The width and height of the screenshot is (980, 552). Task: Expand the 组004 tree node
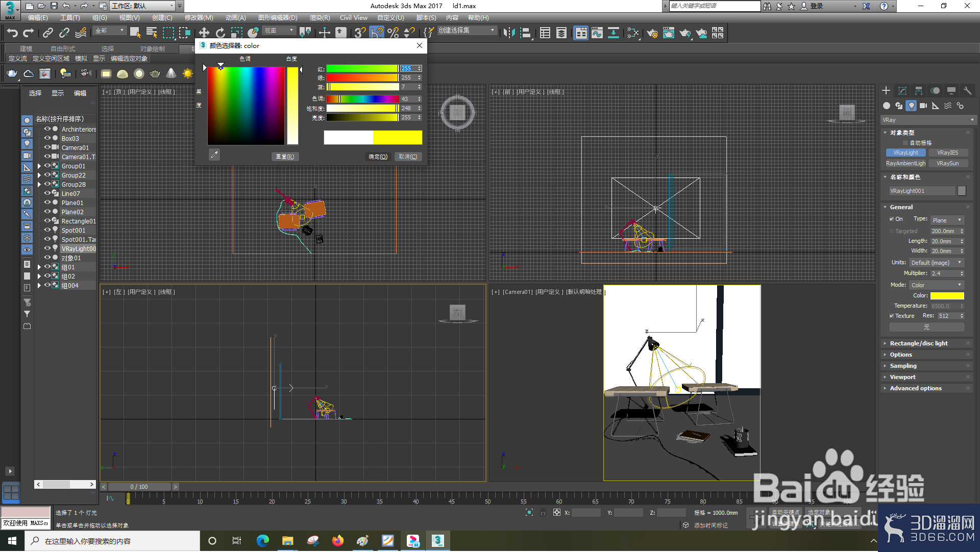pyautogui.click(x=39, y=286)
